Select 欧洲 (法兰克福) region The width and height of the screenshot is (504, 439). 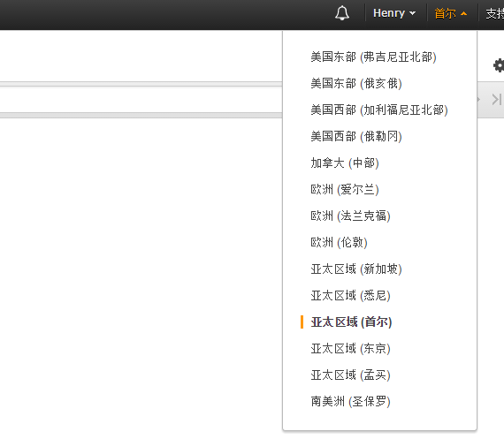tap(350, 216)
